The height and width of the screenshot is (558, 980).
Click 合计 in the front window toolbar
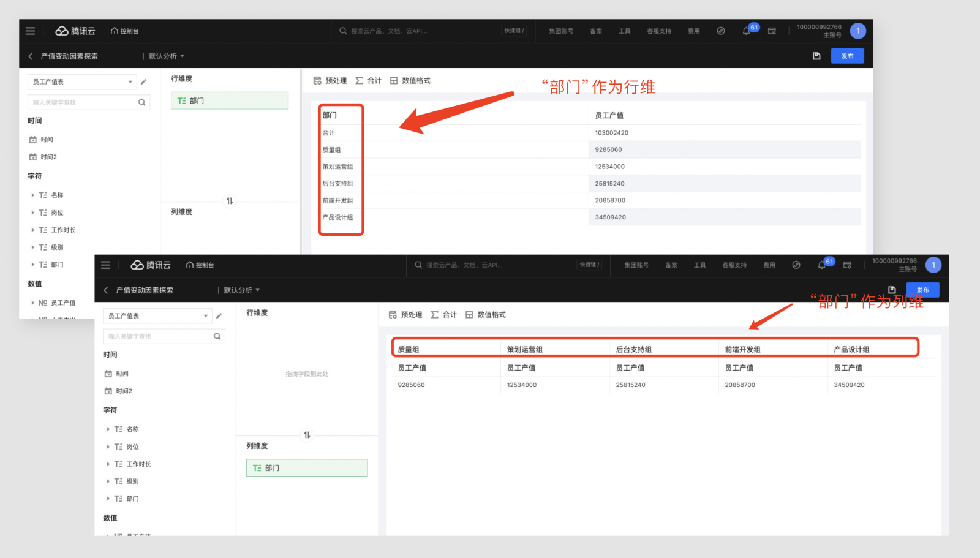(x=443, y=315)
